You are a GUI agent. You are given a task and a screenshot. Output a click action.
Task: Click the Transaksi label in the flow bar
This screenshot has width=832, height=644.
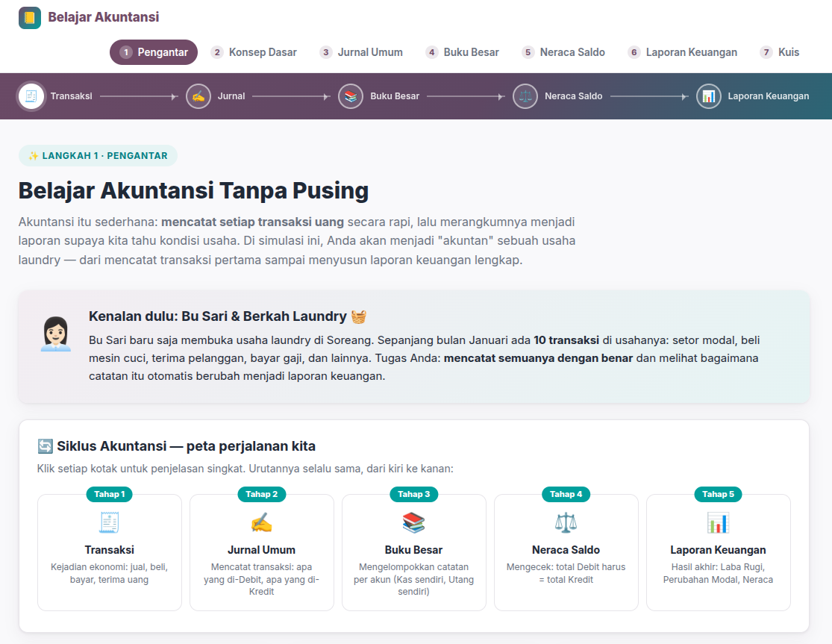pyautogui.click(x=71, y=96)
